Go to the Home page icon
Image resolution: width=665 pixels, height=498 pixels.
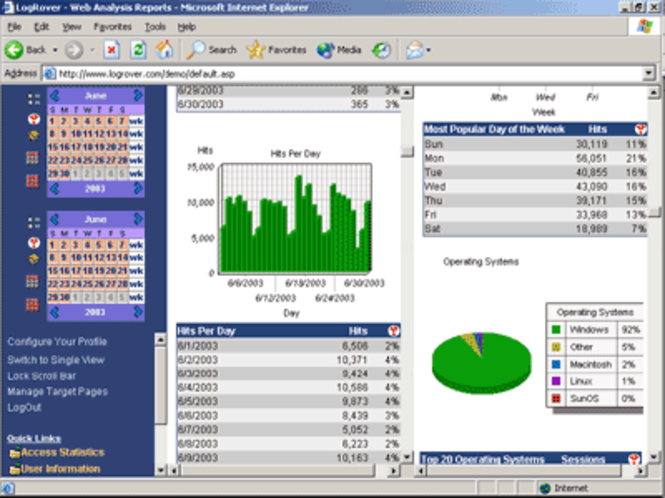[165, 50]
